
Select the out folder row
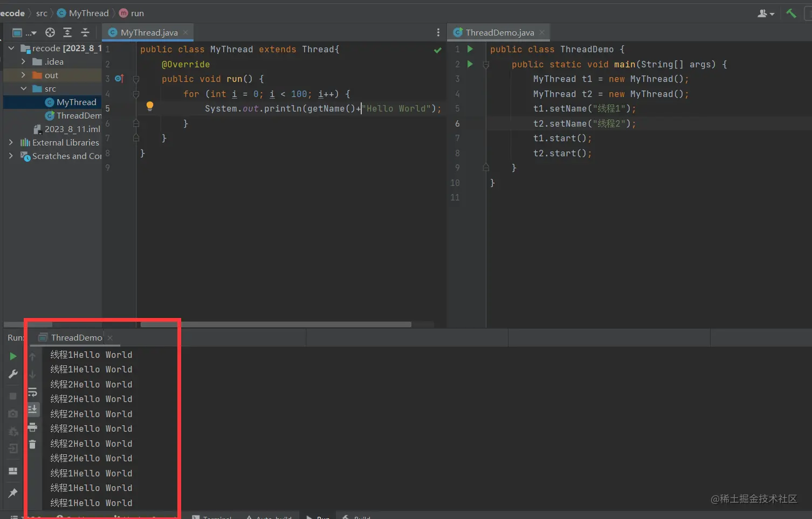click(x=53, y=75)
